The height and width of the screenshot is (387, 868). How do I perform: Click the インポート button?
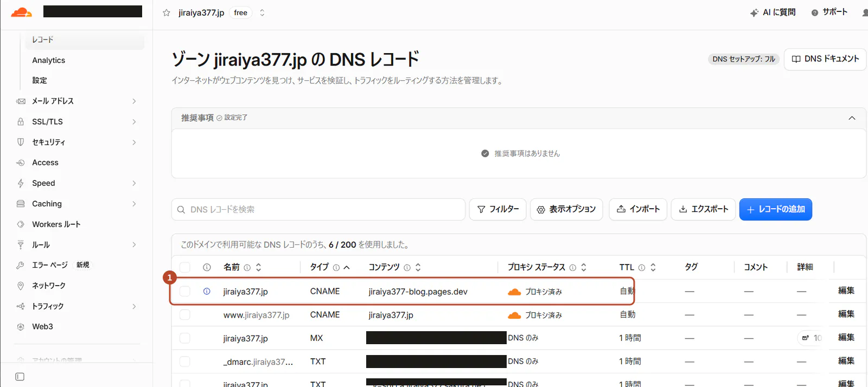point(638,209)
